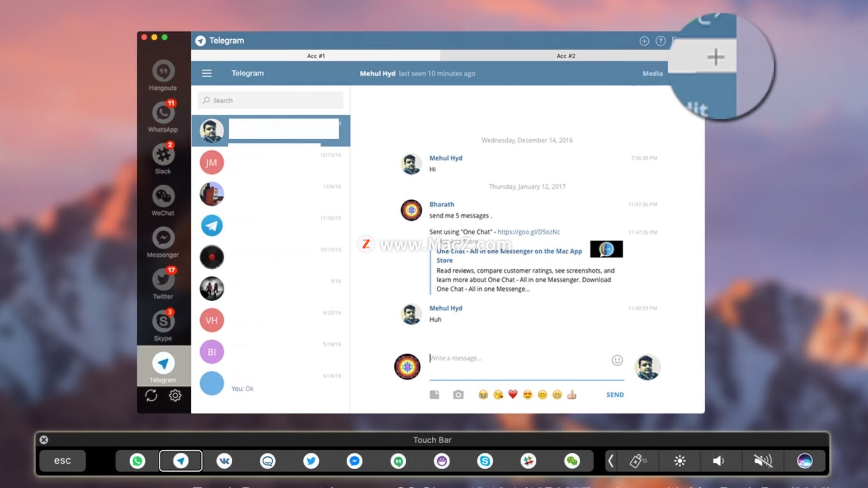Expand Touch Bar control strip chevron
The image size is (868, 488).
pyautogui.click(x=611, y=461)
